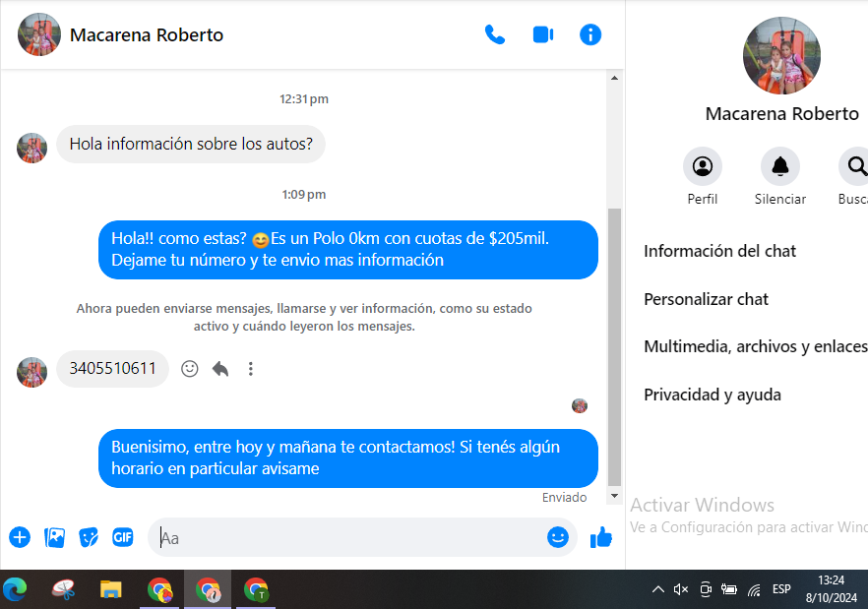Start a voice call with Macarena Roberto
Screen dimensions: 868x609
494,35
